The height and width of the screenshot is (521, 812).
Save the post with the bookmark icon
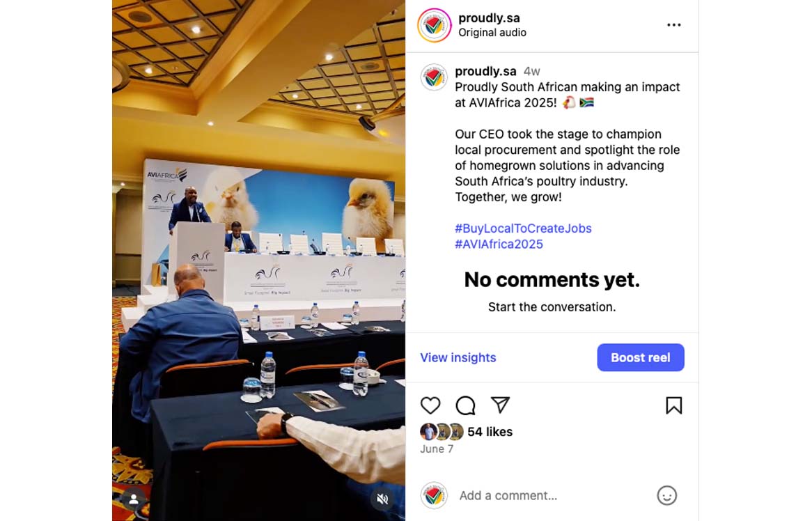coord(673,405)
